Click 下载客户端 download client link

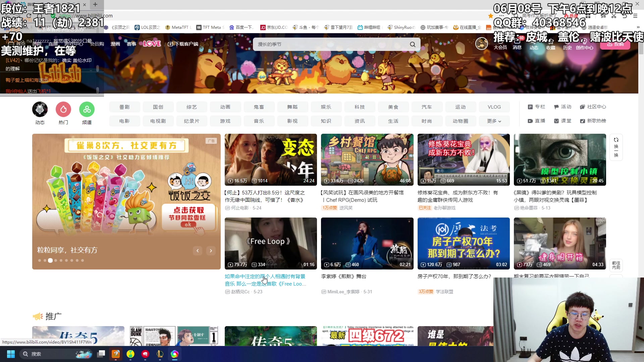pos(183,44)
